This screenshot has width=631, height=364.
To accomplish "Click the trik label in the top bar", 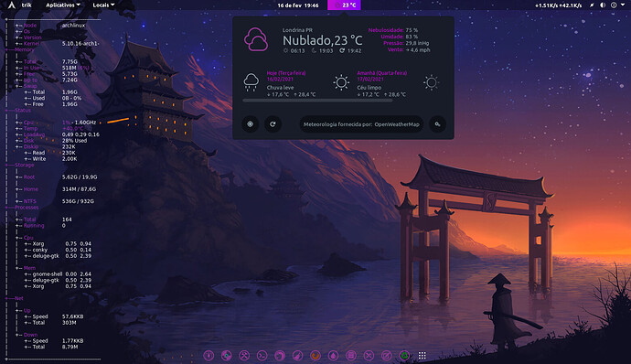I will coord(27,5).
